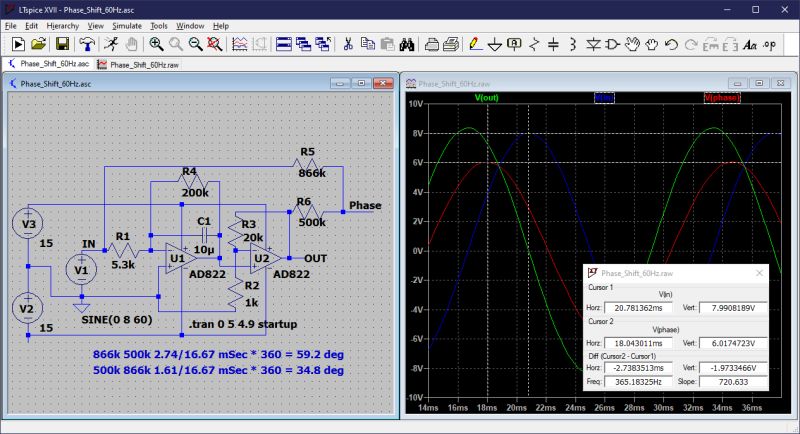Viewport: 800px width, 434px height.
Task: Place a Ground symbol tool
Action: click(x=494, y=44)
